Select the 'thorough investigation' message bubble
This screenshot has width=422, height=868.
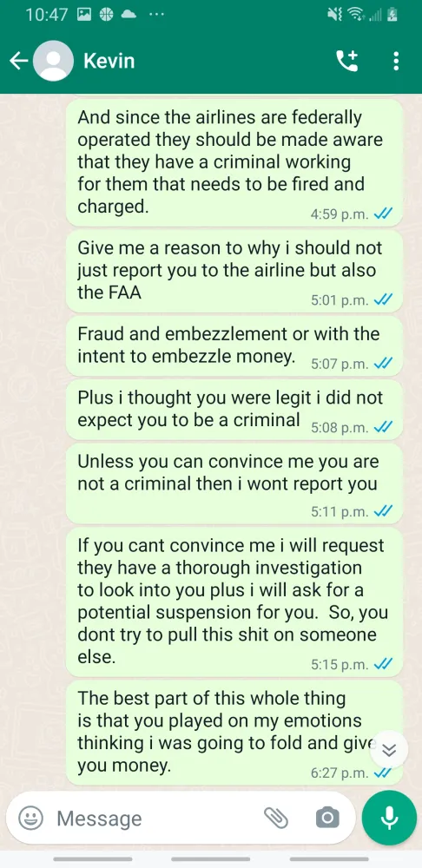234,602
